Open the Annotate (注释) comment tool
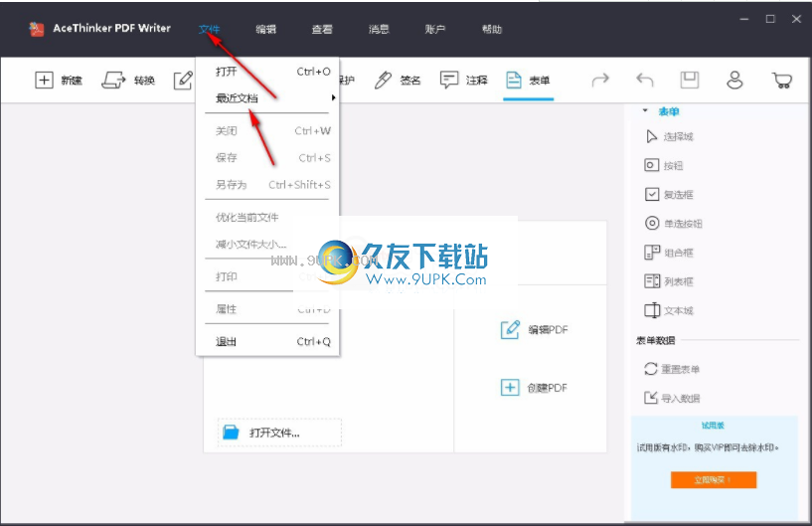 point(463,81)
